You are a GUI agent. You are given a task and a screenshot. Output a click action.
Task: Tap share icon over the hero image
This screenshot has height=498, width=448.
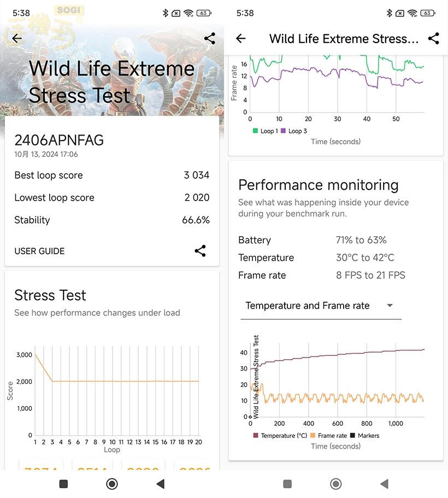click(209, 38)
